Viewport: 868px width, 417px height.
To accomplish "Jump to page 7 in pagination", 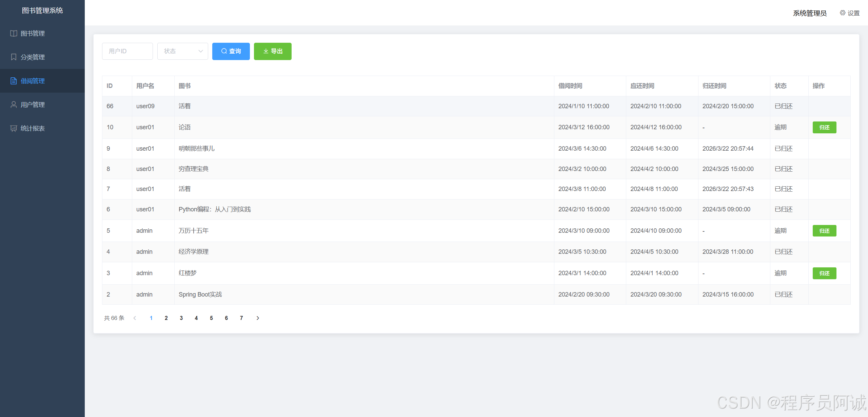I will coord(241,318).
